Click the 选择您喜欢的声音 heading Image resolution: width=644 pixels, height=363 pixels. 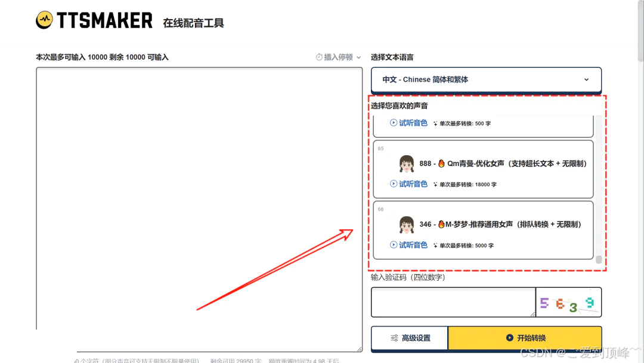click(x=399, y=106)
